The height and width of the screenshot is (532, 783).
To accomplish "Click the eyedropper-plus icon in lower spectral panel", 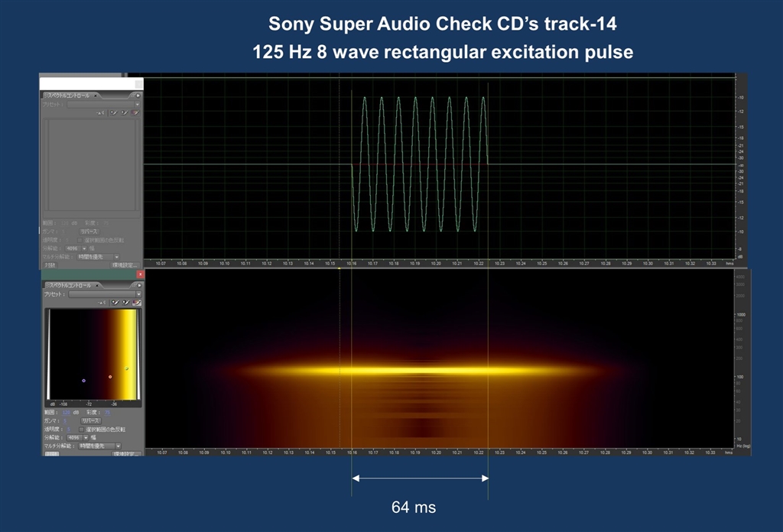I will coord(115,303).
